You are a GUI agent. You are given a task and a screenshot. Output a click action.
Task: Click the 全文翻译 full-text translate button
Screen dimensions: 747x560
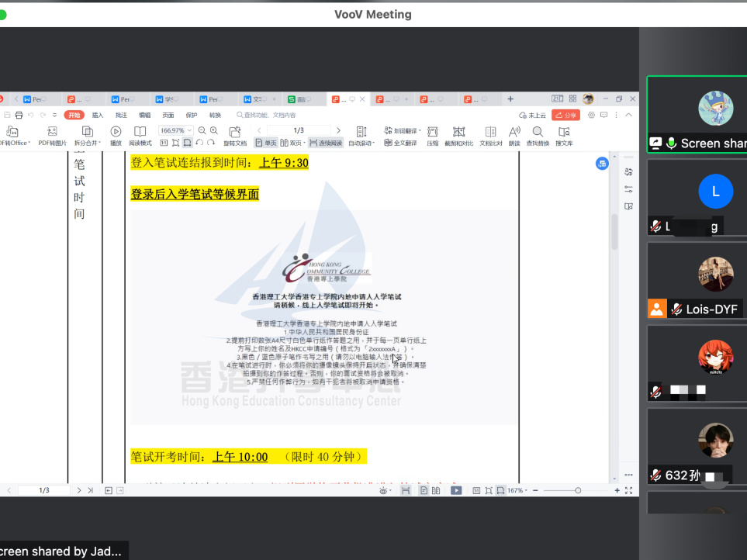401,143
